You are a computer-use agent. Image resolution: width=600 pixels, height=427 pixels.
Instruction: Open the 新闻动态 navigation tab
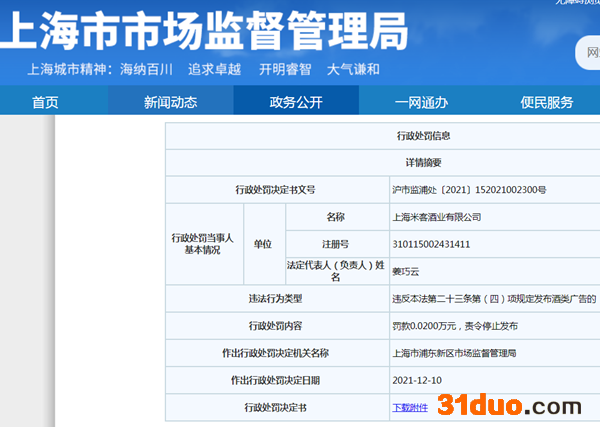coord(170,102)
